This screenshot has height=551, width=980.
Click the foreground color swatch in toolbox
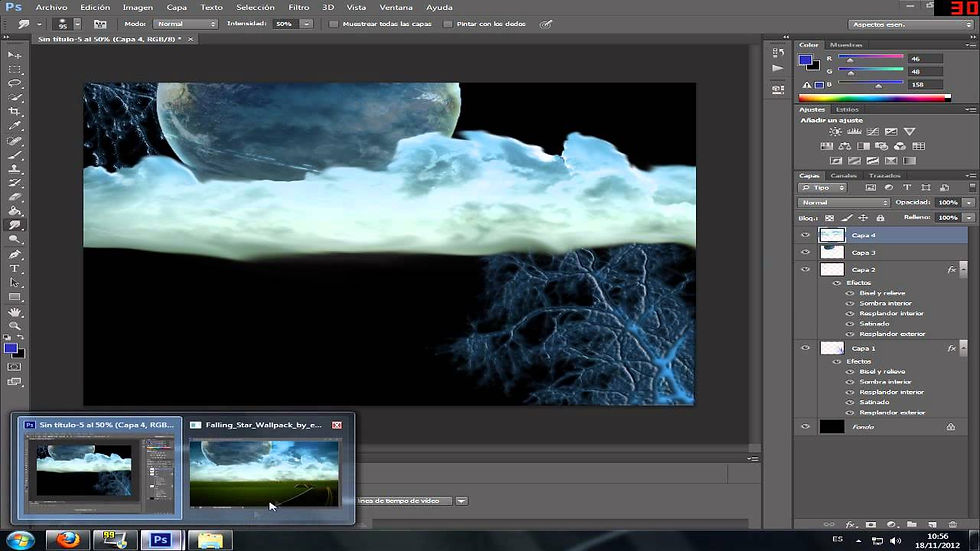click(x=11, y=349)
